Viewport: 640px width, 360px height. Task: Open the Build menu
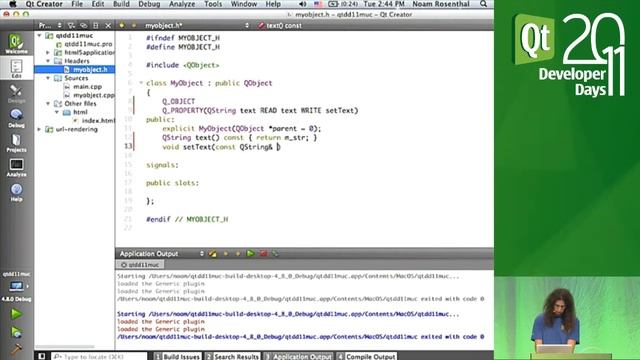121,4
